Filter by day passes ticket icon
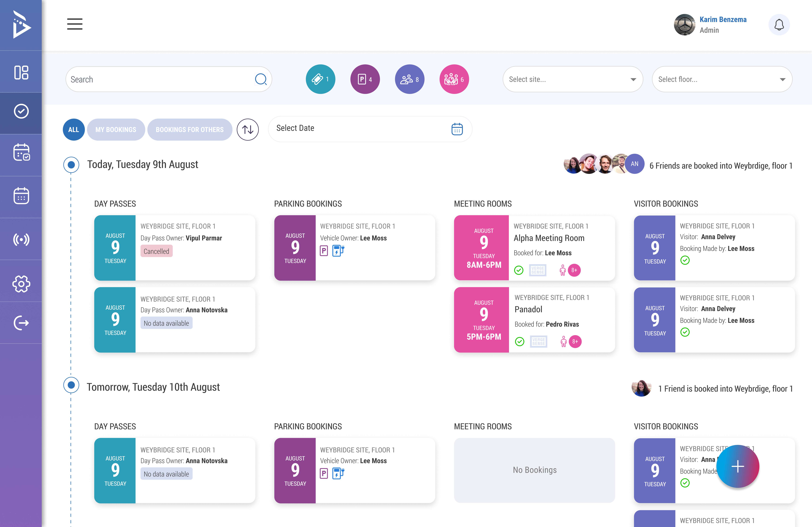This screenshot has width=812, height=527. (320, 79)
